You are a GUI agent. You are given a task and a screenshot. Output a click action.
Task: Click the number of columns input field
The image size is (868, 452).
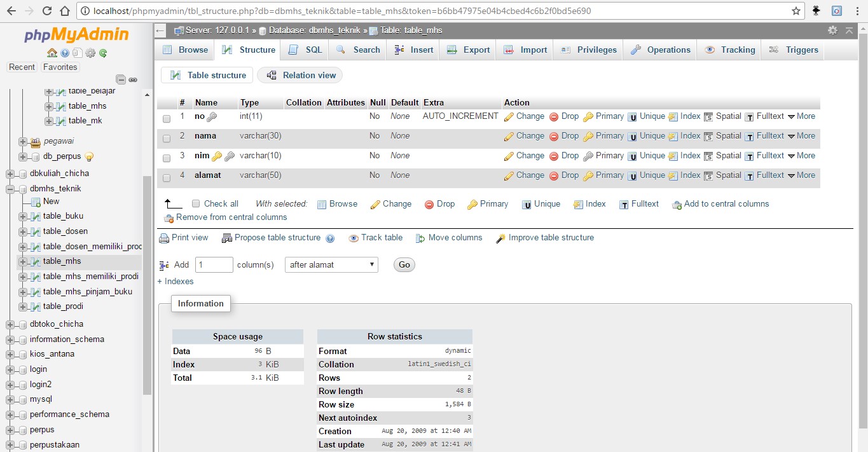pos(214,264)
